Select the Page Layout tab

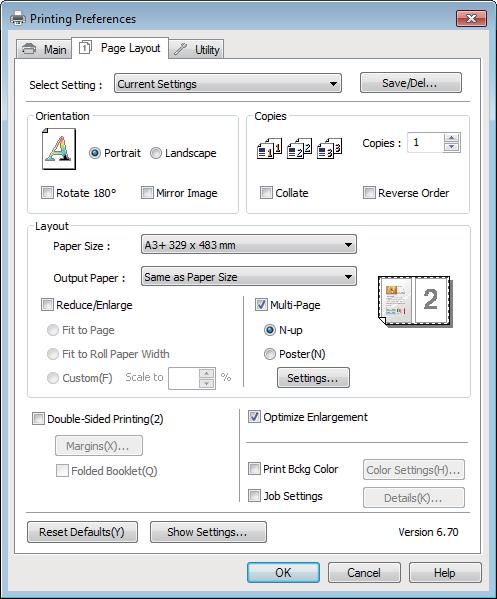[120, 48]
